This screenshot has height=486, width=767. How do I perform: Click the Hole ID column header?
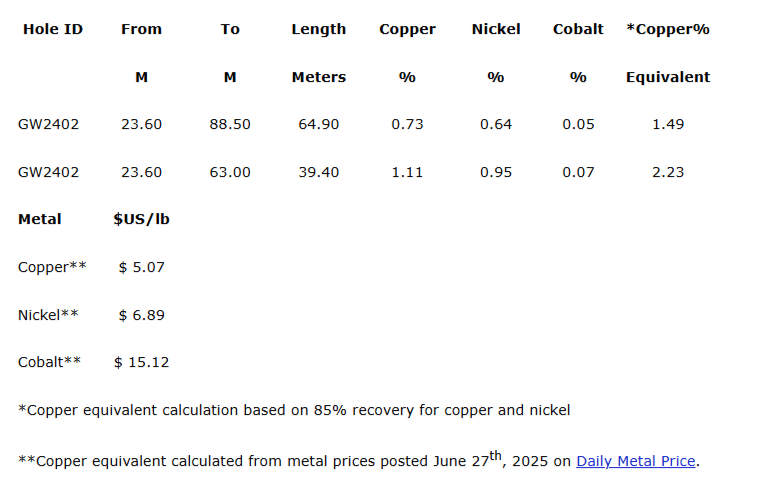(53, 29)
